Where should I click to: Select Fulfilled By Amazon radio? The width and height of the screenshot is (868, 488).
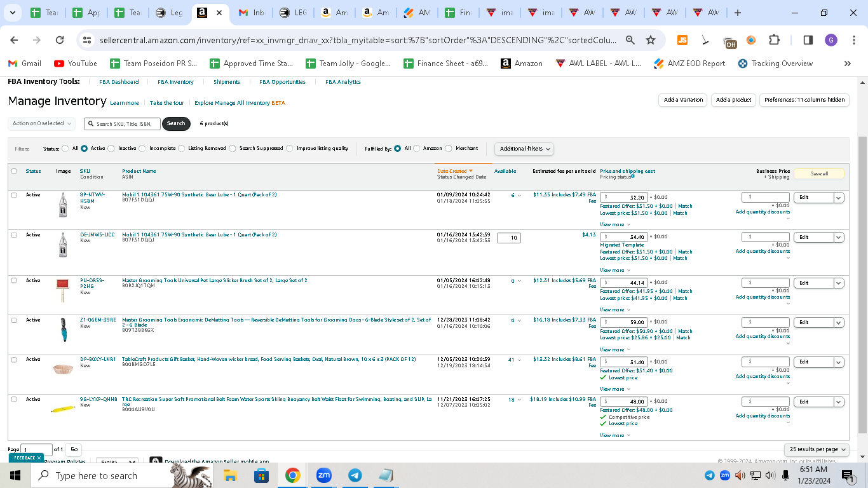coord(417,149)
